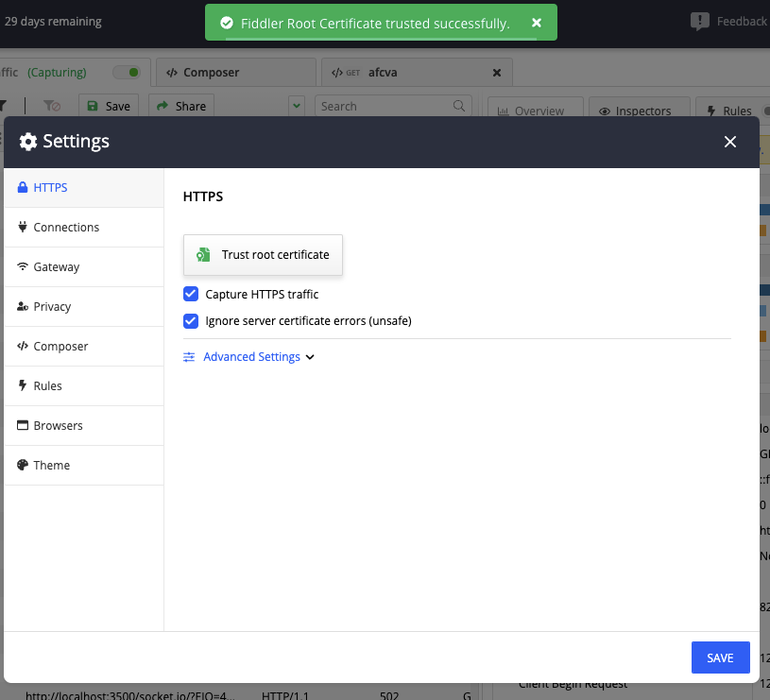Open the Connections settings section
770x700 pixels.
coord(66,228)
